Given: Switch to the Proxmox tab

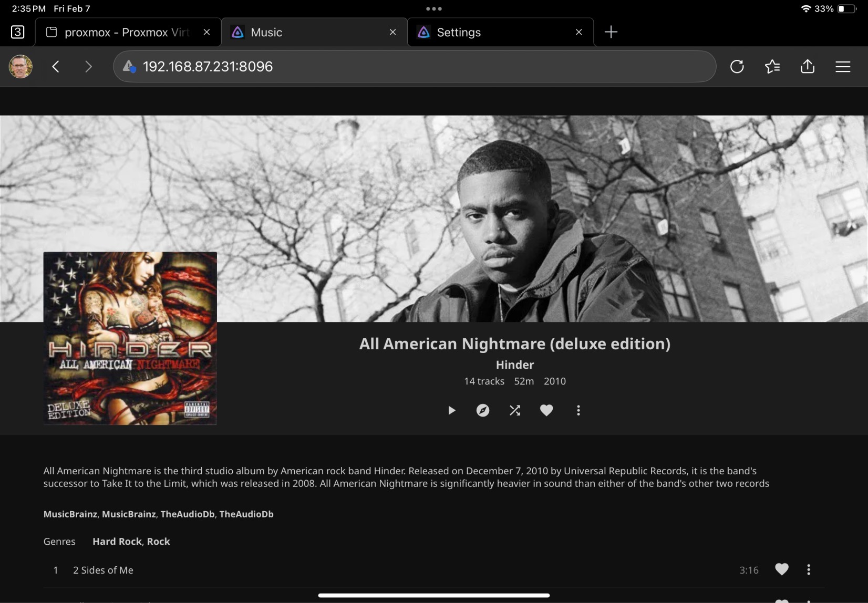Looking at the screenshot, I should [x=126, y=33].
